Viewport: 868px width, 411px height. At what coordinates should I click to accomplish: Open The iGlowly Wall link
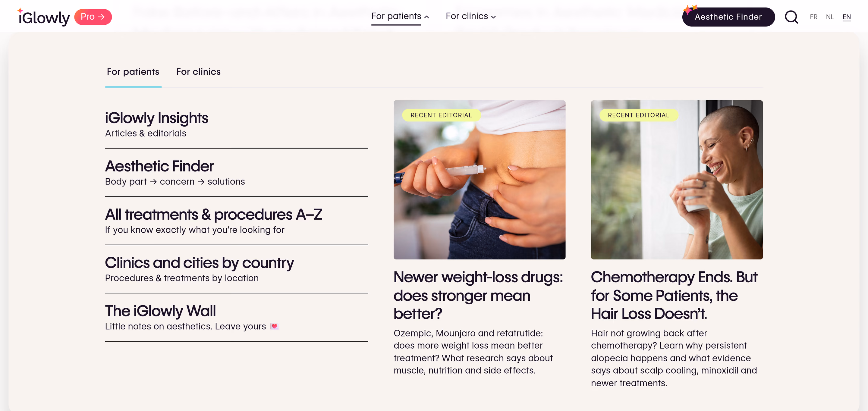(x=236, y=318)
